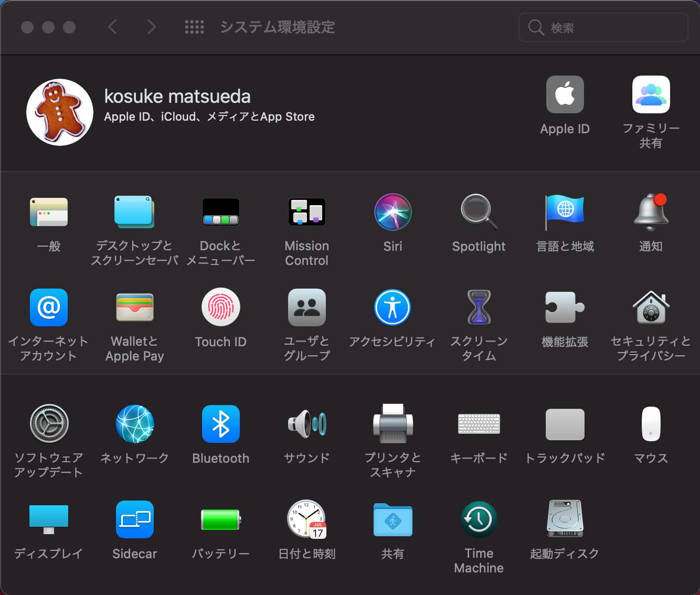Open トラックパッド settings
Screen dimensions: 700x595
[x=565, y=424]
